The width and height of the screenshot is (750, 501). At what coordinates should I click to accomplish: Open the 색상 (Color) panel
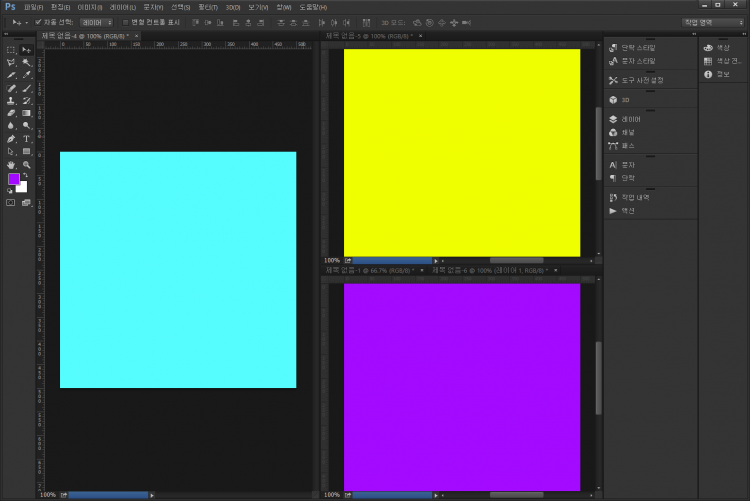point(716,47)
